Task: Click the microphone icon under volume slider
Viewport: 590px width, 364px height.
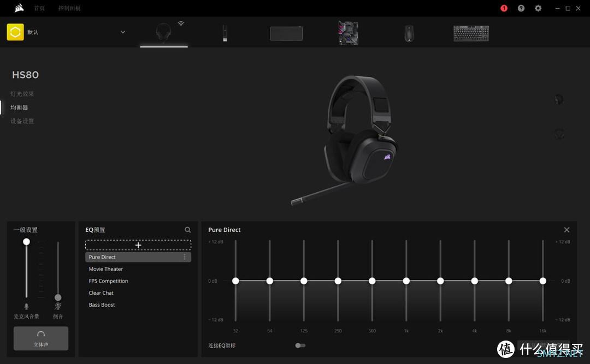Action: 26,307
